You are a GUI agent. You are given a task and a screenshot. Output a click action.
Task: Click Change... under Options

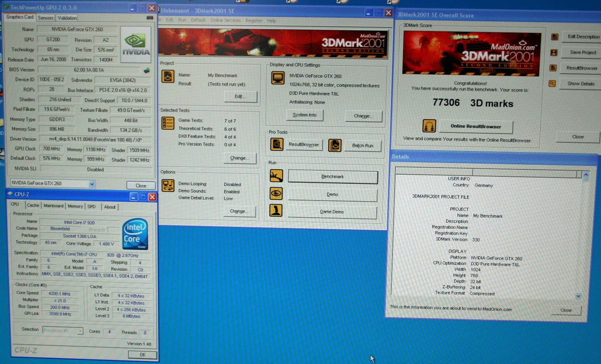click(239, 211)
